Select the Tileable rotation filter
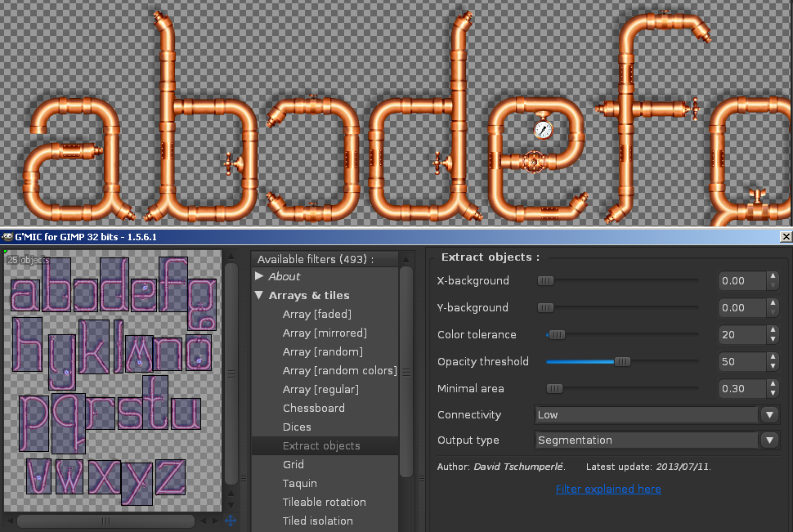This screenshot has height=532, width=793. pyautogui.click(x=325, y=502)
